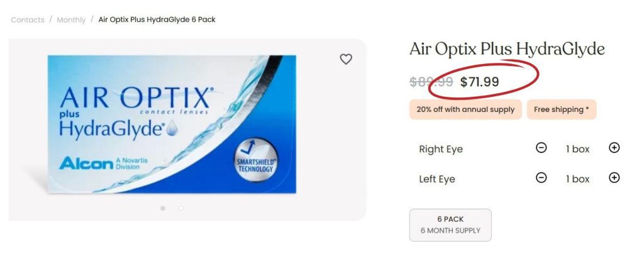
Task: Show second product image via carousel dot
Action: pos(181,208)
